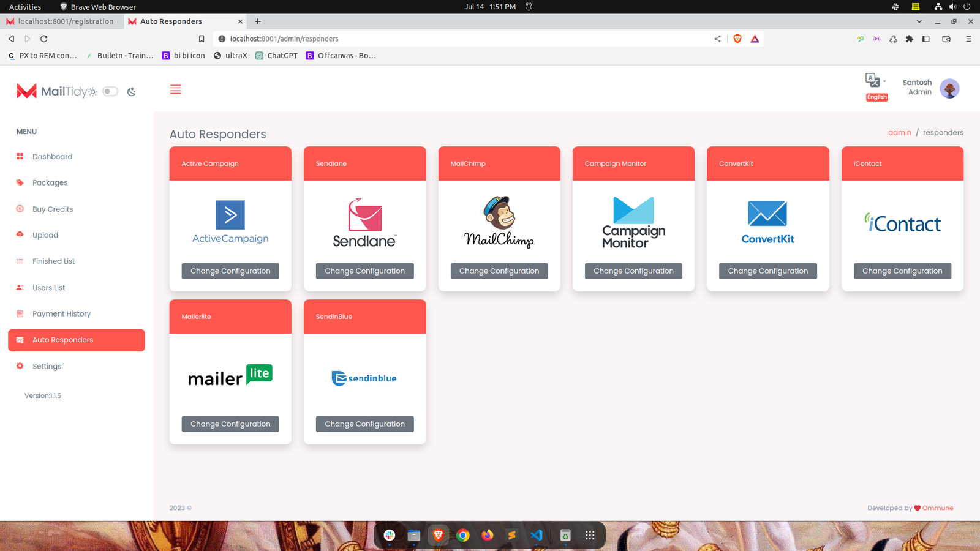Screen dimensions: 980x551
Task: Change Configuration for SendinBlue
Action: (365, 424)
